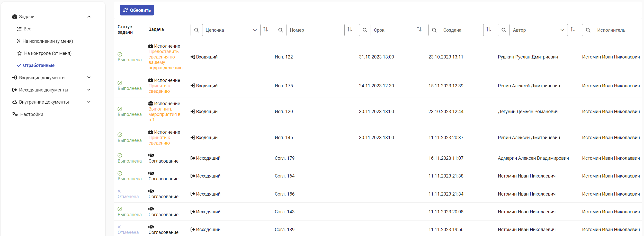Open the Автор filter dropdown
The image size is (644, 236).
pos(539,30)
